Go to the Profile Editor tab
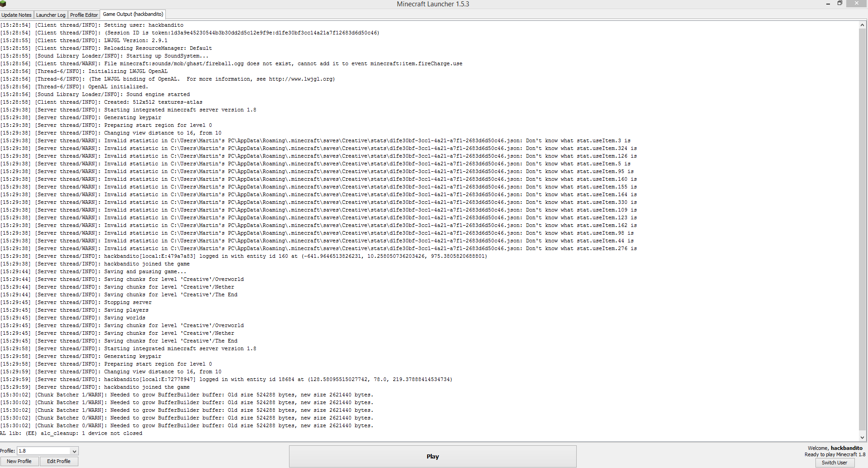The image size is (868, 468). 84,15
